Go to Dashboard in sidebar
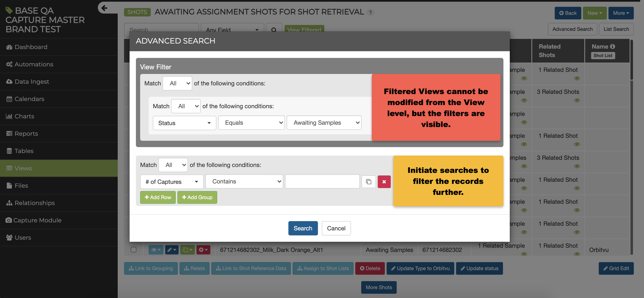Screen dimensions: 644x298 (31, 47)
